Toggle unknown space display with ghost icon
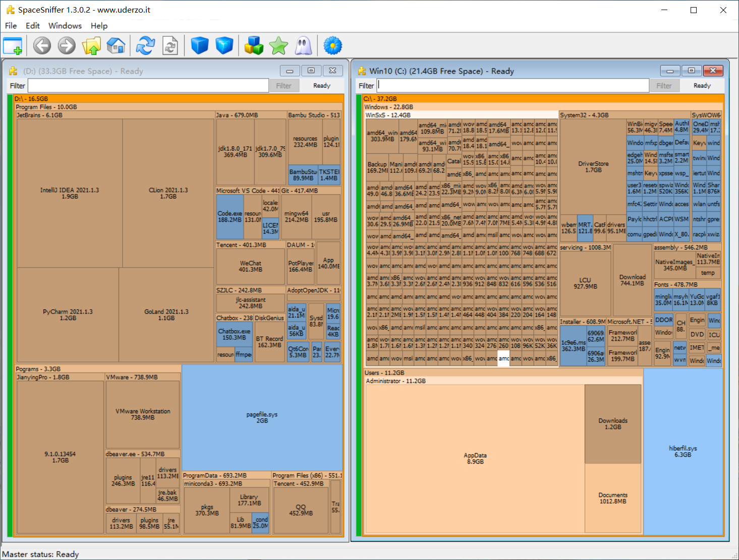739x560 pixels. point(303,46)
